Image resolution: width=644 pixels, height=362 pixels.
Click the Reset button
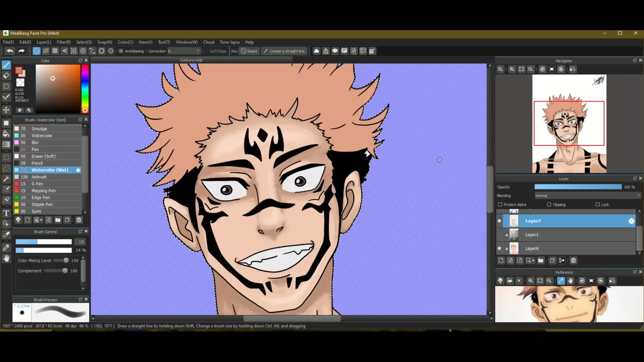(249, 51)
